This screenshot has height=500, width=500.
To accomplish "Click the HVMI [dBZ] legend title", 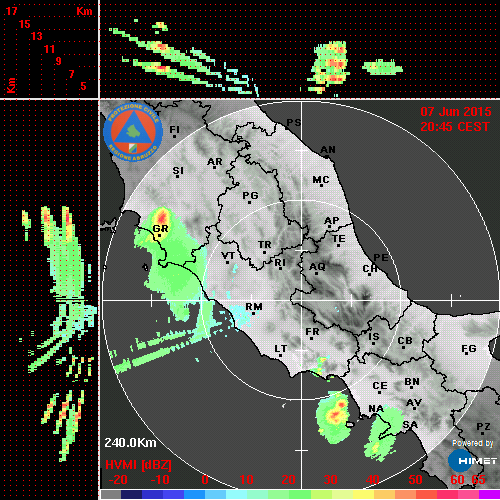I will click(x=138, y=465).
